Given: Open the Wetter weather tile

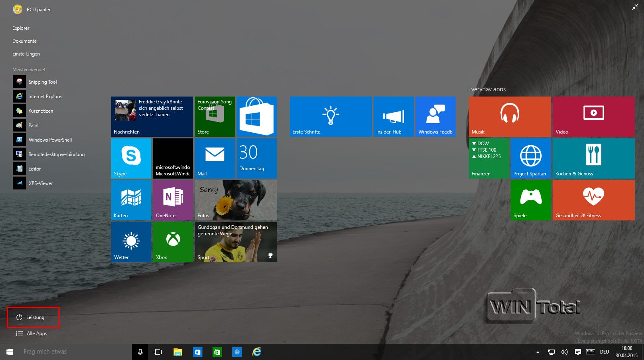Looking at the screenshot, I should click(131, 242).
